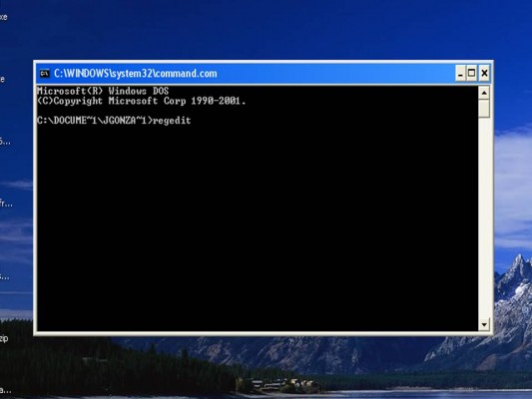Image resolution: width=532 pixels, height=399 pixels.
Task: Click the C:\DOCUME~1\JGONZA~1> prompt path
Action: [x=95, y=121]
